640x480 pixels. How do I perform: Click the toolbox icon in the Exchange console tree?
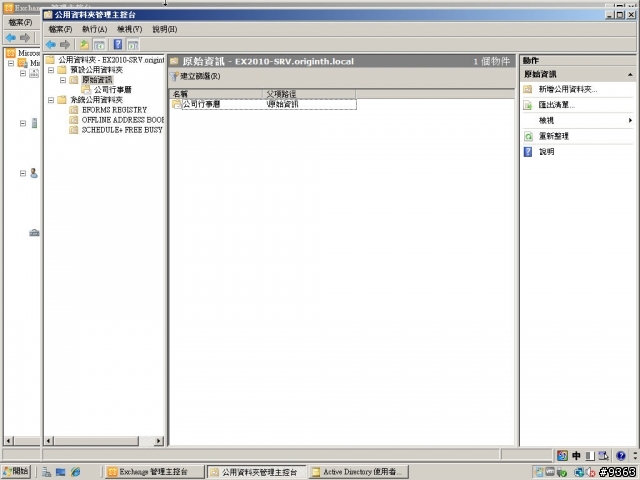34,233
